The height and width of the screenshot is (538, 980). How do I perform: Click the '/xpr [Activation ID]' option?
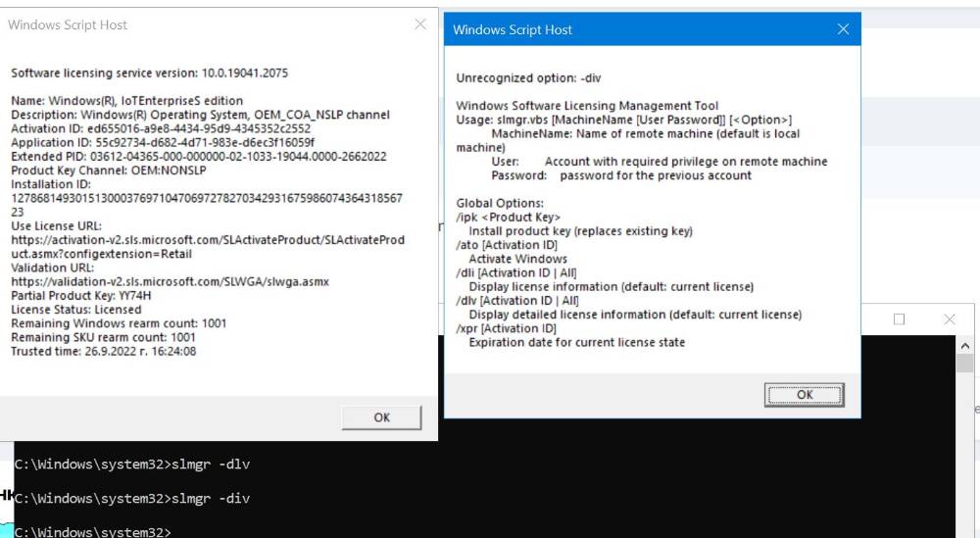[506, 328]
